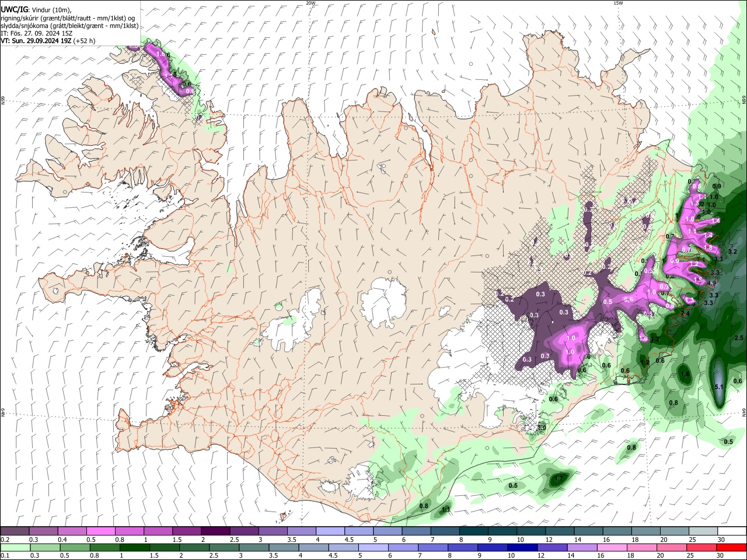The image size is (747, 560).
Task: Click the bright pink 0.5 swatch in the snow legend row
Action: click(x=100, y=531)
